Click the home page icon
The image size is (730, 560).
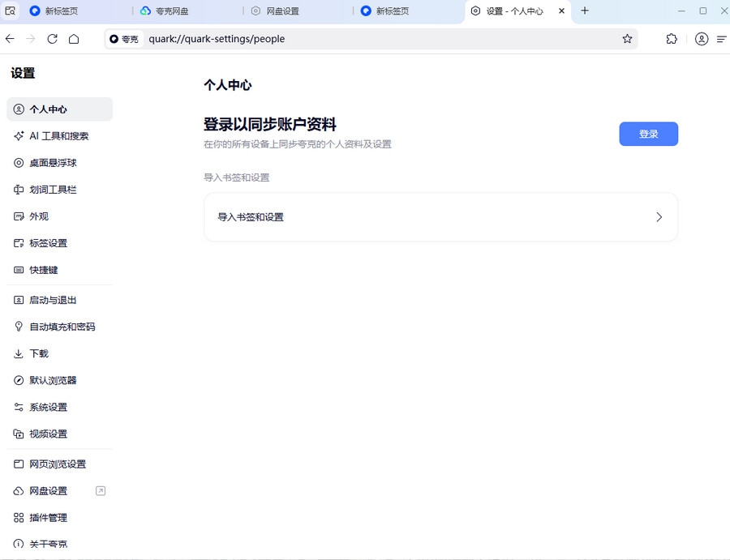pos(74,39)
